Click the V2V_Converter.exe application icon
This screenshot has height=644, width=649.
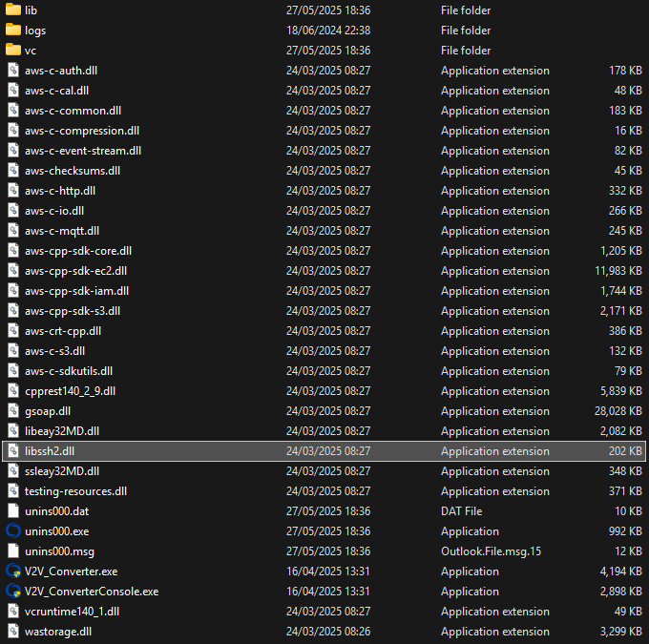coord(13,571)
